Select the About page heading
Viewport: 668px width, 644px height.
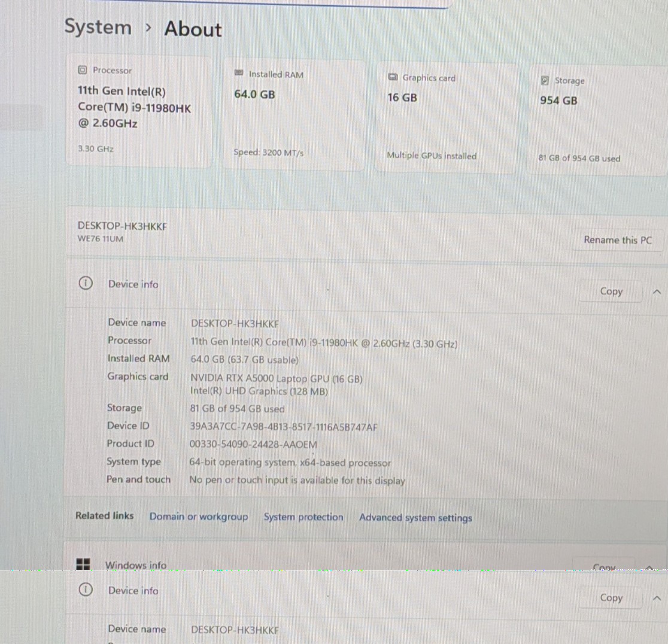click(x=193, y=29)
